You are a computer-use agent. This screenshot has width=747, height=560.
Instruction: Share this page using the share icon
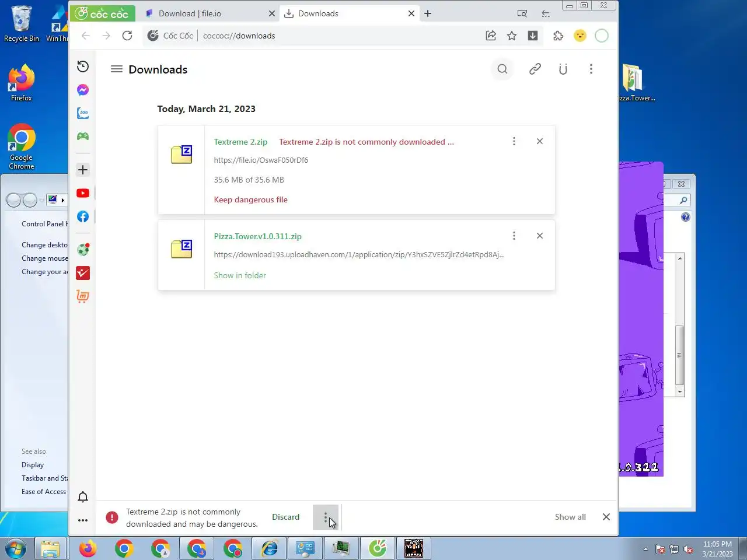coord(491,36)
